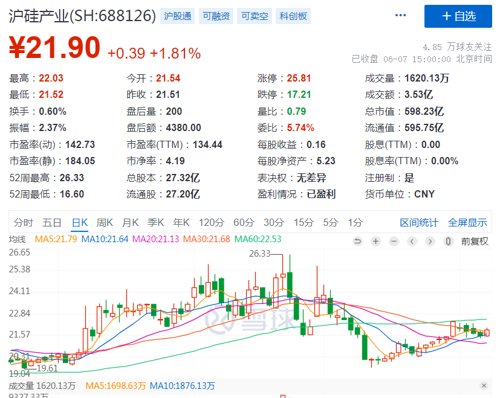
Task: Close the volume panel with the X icon
Action: tap(484, 386)
